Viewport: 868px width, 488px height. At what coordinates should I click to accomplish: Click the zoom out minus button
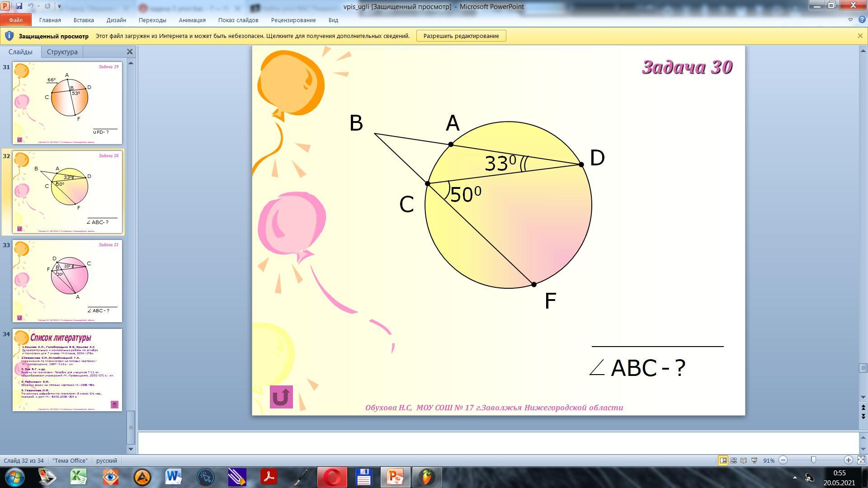pos(783,460)
